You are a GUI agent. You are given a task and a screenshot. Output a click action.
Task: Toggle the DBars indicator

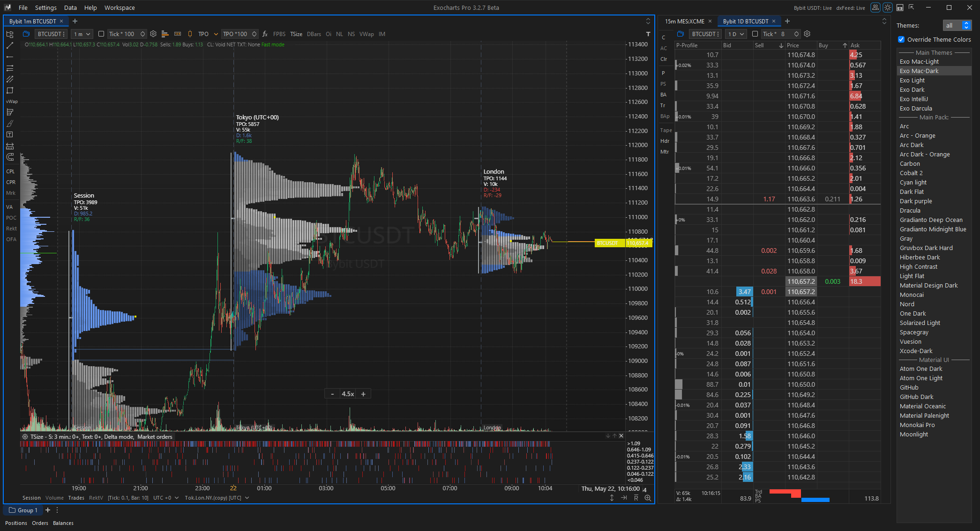pyautogui.click(x=314, y=34)
